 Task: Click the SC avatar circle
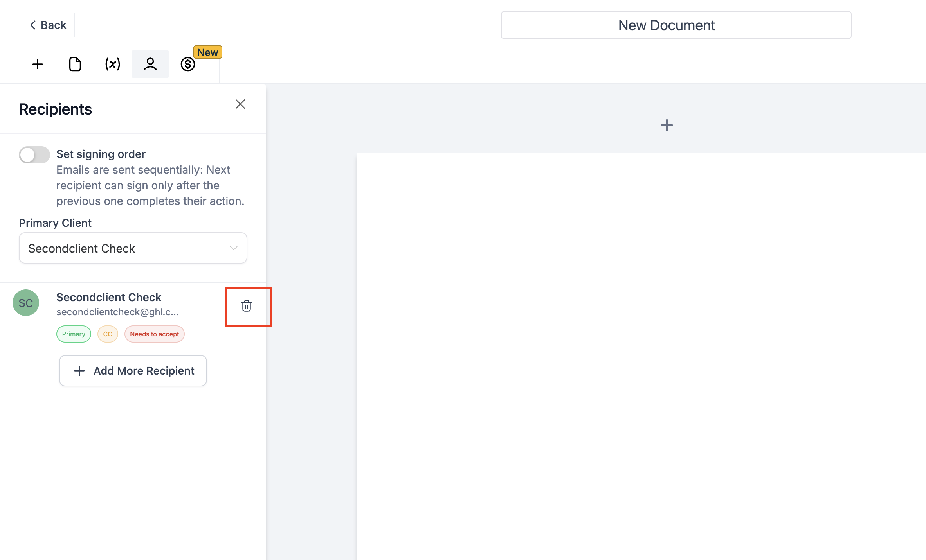tap(26, 303)
